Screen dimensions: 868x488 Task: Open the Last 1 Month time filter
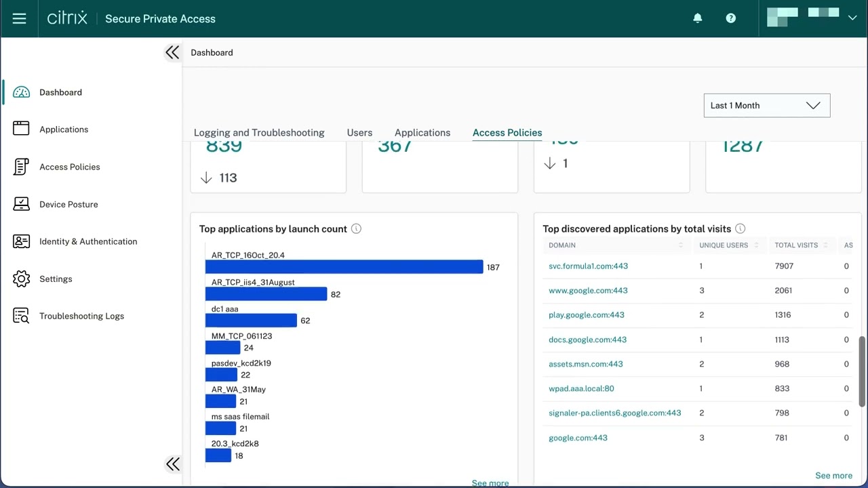coord(766,105)
